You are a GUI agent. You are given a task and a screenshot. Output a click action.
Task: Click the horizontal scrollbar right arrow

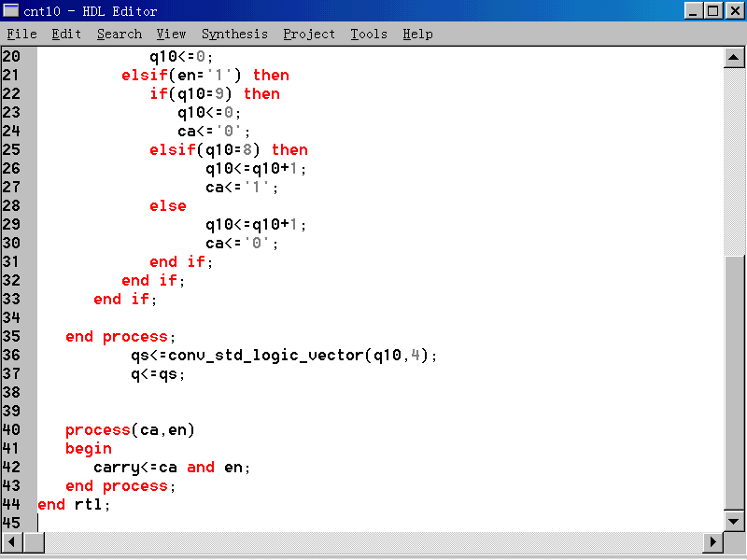click(x=712, y=542)
